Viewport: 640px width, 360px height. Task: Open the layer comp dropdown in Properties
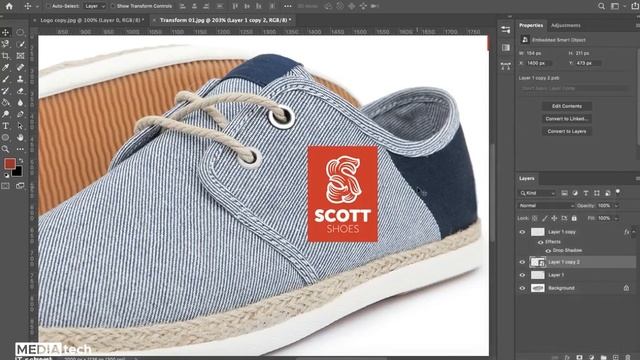click(x=573, y=88)
